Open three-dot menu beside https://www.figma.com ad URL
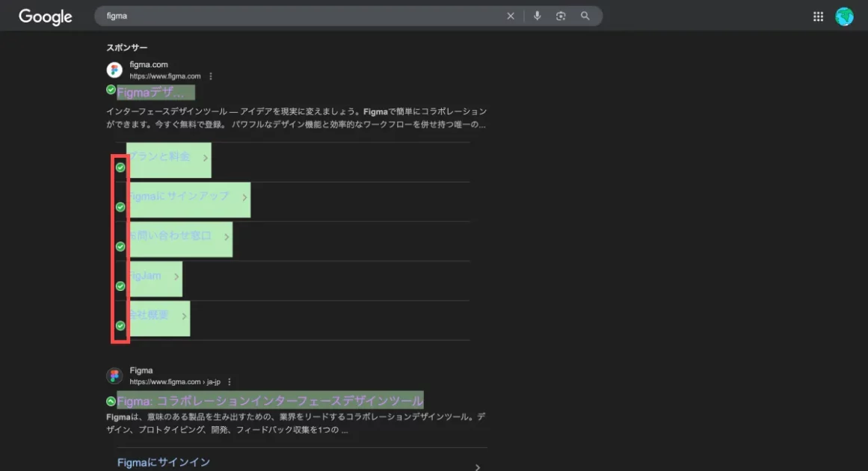This screenshot has height=471, width=868. coord(211,76)
